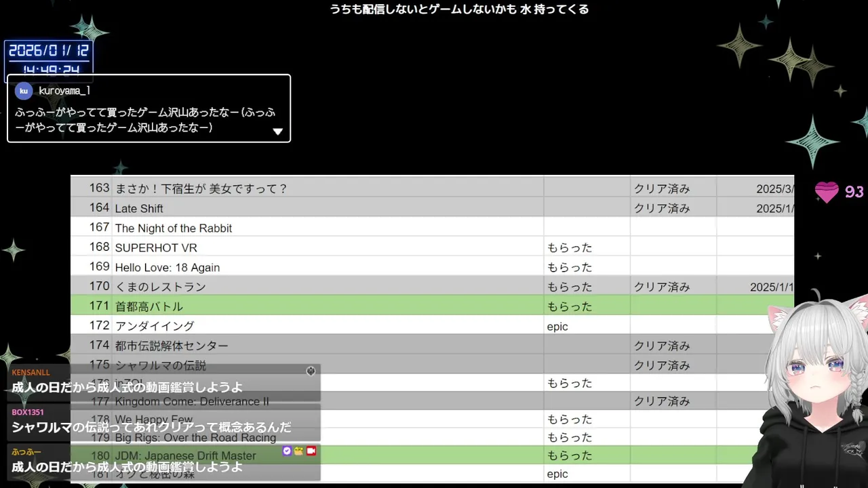Select the 'シャワルマの伝説' spreadsheet cell
The height and width of the screenshot is (488, 868).
click(x=328, y=365)
